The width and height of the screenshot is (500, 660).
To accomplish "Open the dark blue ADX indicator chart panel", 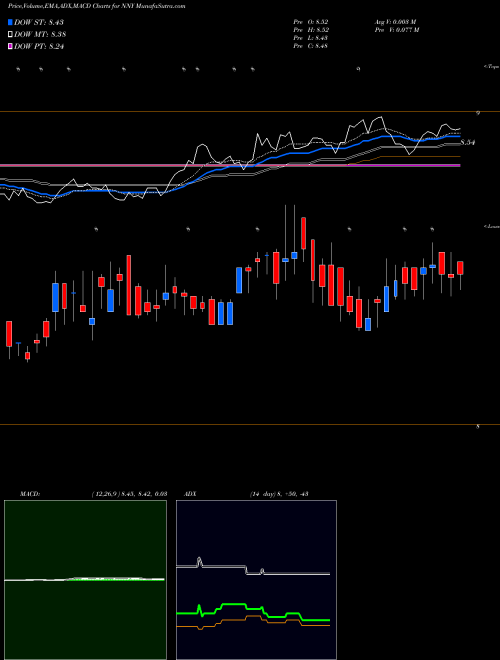I will coord(256,580).
